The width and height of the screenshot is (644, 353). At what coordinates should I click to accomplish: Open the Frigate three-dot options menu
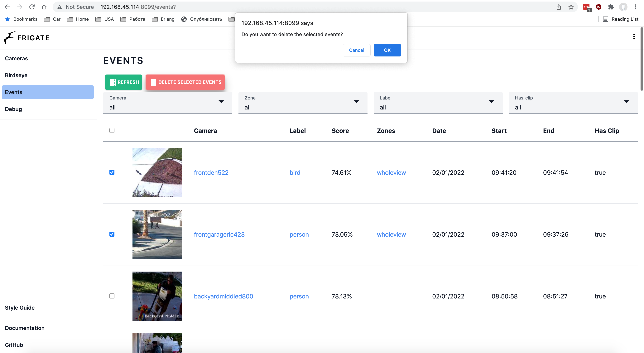(634, 37)
